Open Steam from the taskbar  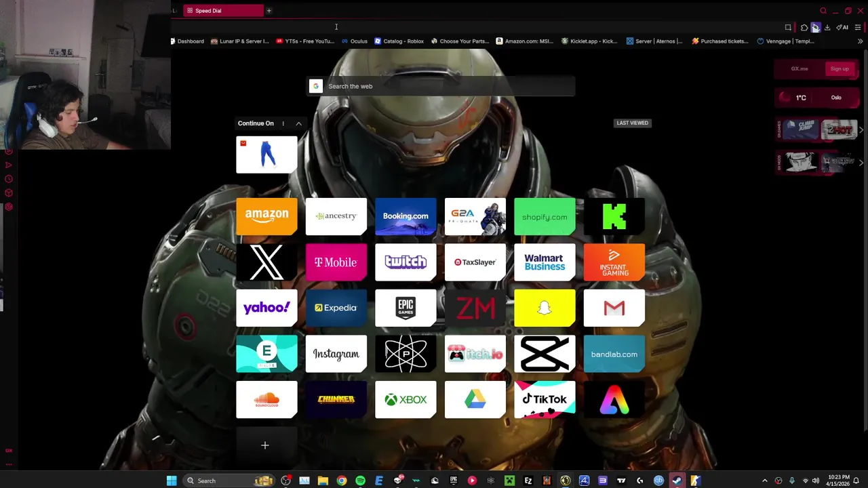(677, 481)
